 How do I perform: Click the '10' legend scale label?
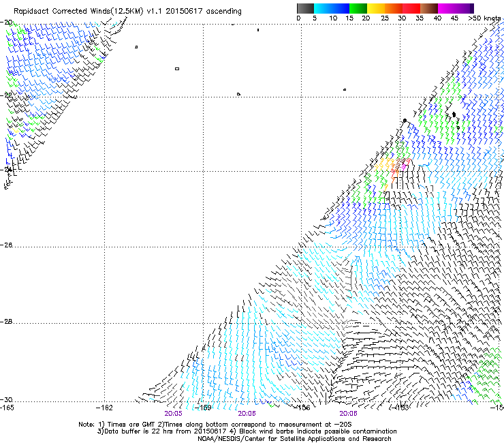(x=333, y=18)
